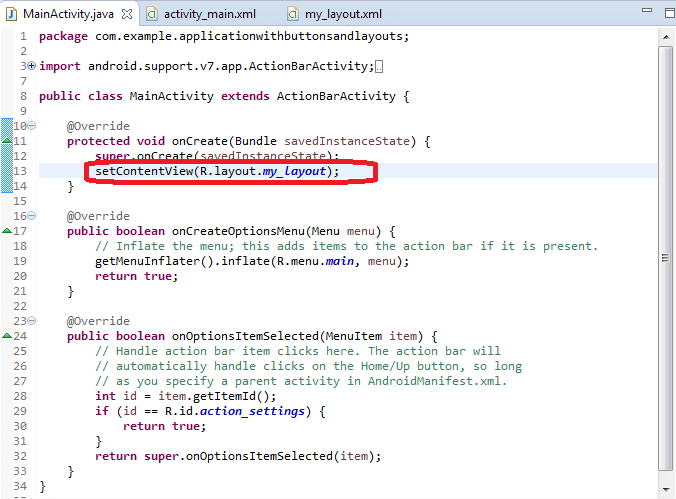Click the XML file icon on my_layout.xml tab
Image resolution: width=676 pixels, height=499 pixels.
pos(293,13)
